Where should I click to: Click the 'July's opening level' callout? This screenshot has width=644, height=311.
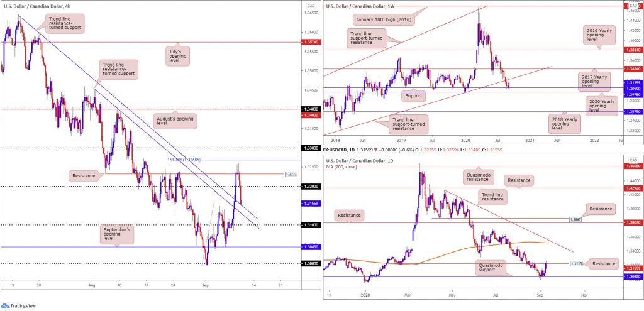coord(178,55)
